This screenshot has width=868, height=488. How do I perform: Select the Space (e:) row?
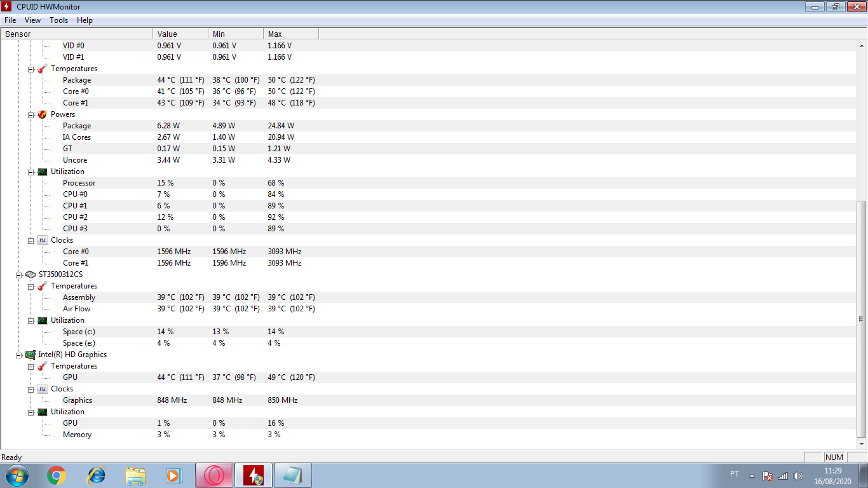429,343
